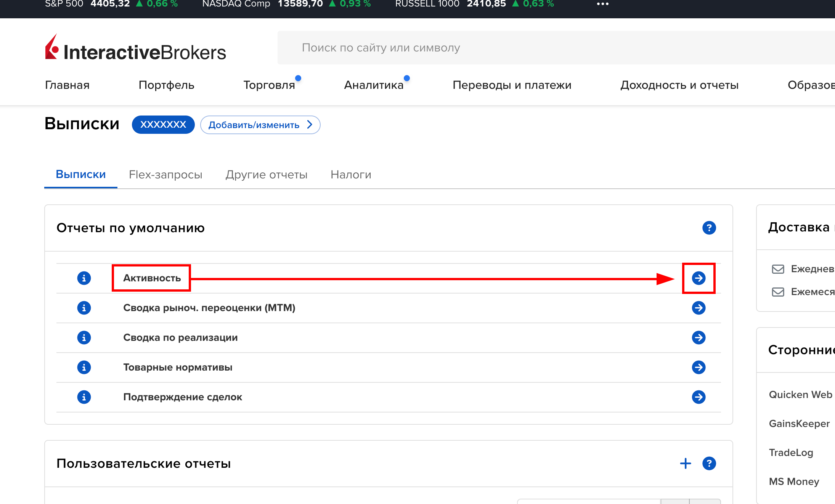Click the Пользовательские отчеты heading

pos(143,464)
